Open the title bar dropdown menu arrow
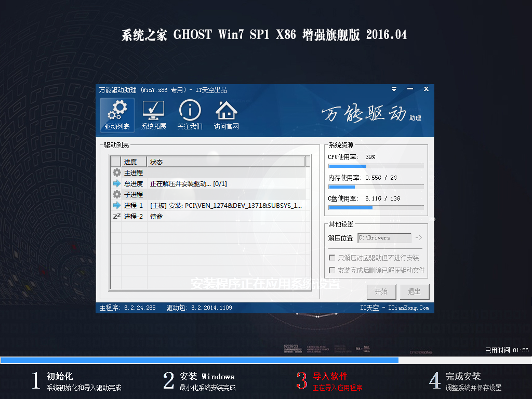532x399 pixels. pos(394,89)
